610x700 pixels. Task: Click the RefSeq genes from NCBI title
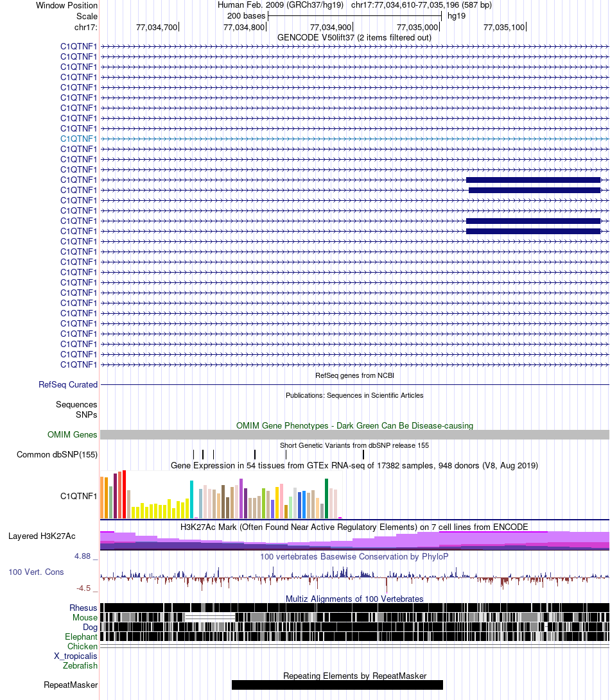(355, 375)
